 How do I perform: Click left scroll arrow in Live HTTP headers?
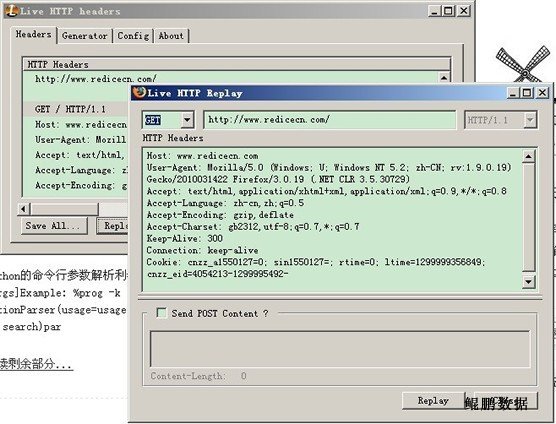tap(23, 209)
